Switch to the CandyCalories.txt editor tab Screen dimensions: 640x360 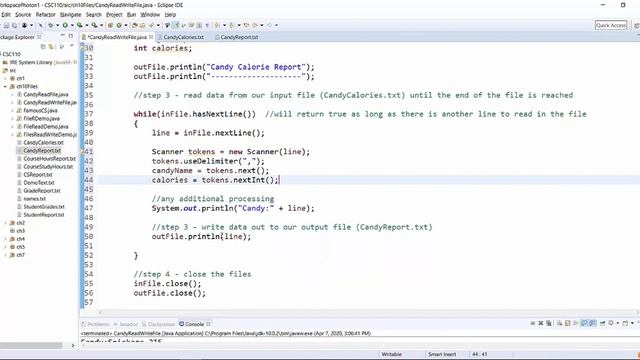coord(183,37)
